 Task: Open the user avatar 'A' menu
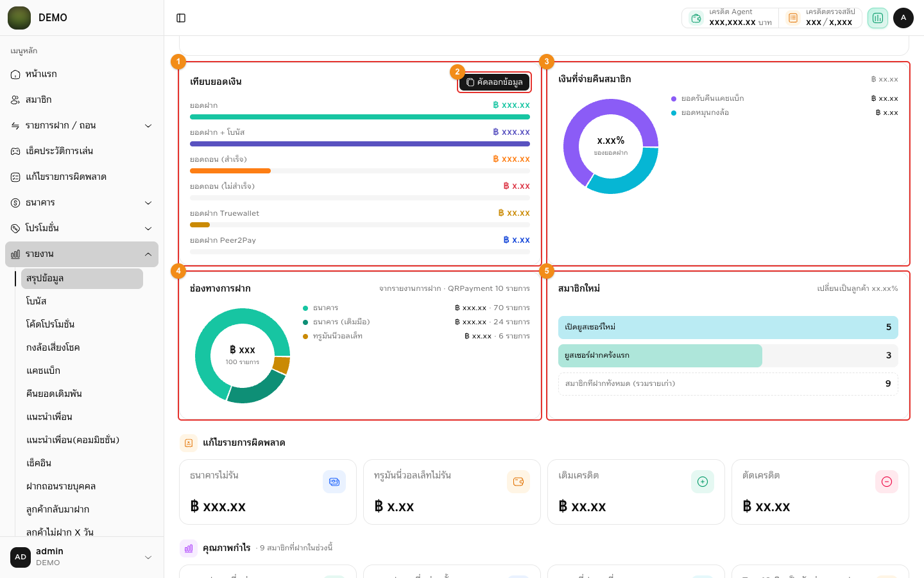pos(903,18)
